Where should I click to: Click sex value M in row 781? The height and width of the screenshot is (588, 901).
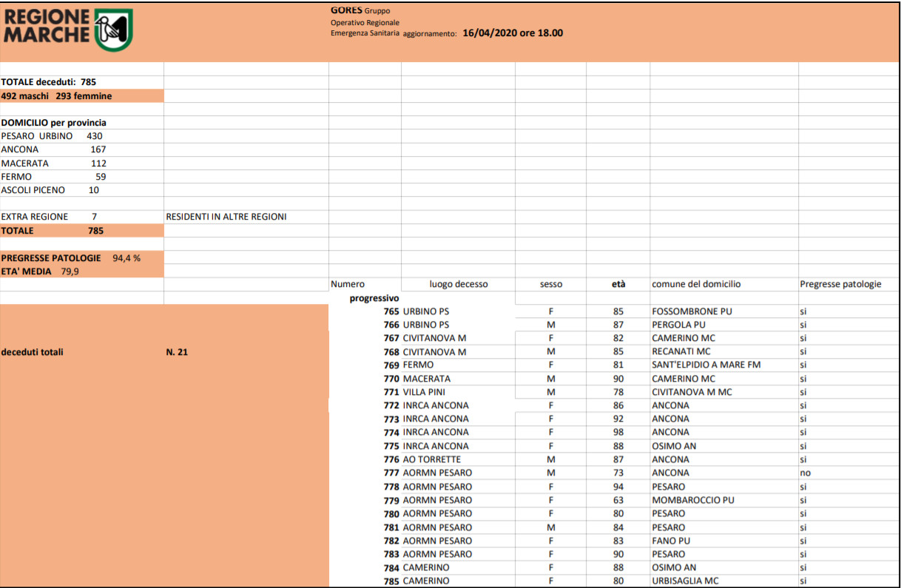[550, 527]
